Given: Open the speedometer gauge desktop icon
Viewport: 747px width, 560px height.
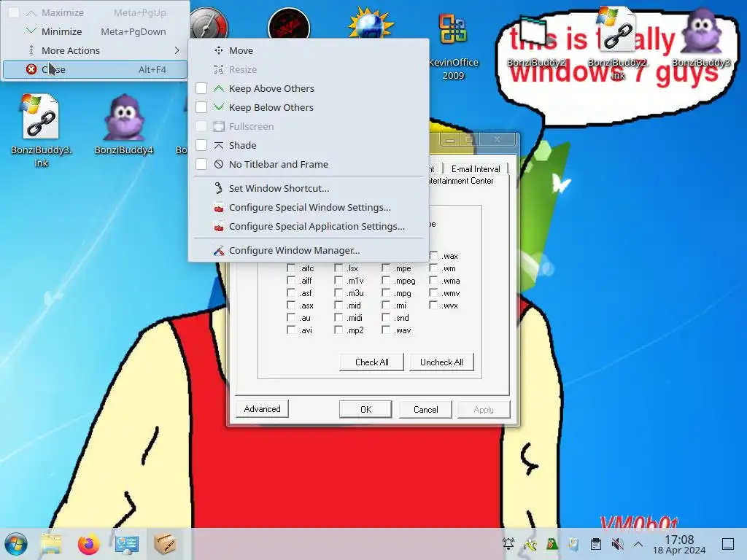Looking at the screenshot, I should (x=209, y=23).
